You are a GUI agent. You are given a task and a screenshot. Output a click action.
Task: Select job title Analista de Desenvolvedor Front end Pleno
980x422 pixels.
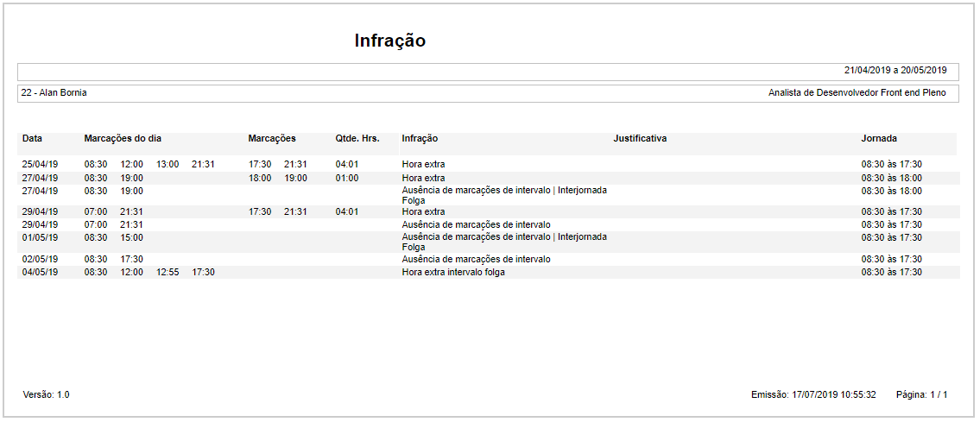(857, 92)
